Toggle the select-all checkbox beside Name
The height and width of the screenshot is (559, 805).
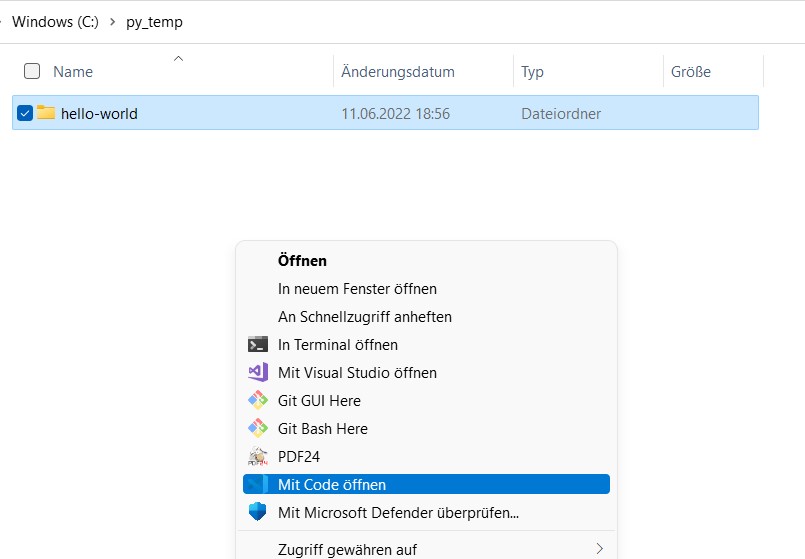[32, 71]
